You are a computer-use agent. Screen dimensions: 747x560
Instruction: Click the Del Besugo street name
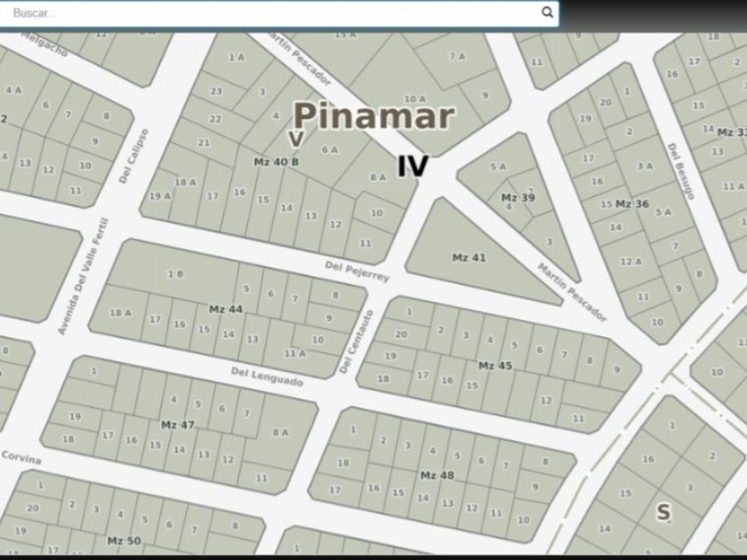click(x=681, y=172)
